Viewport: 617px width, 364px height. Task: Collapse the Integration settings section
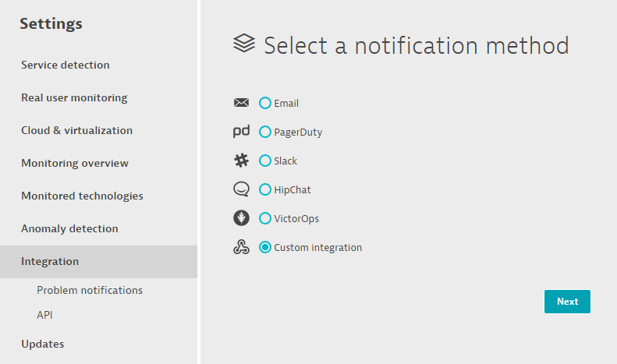point(50,261)
